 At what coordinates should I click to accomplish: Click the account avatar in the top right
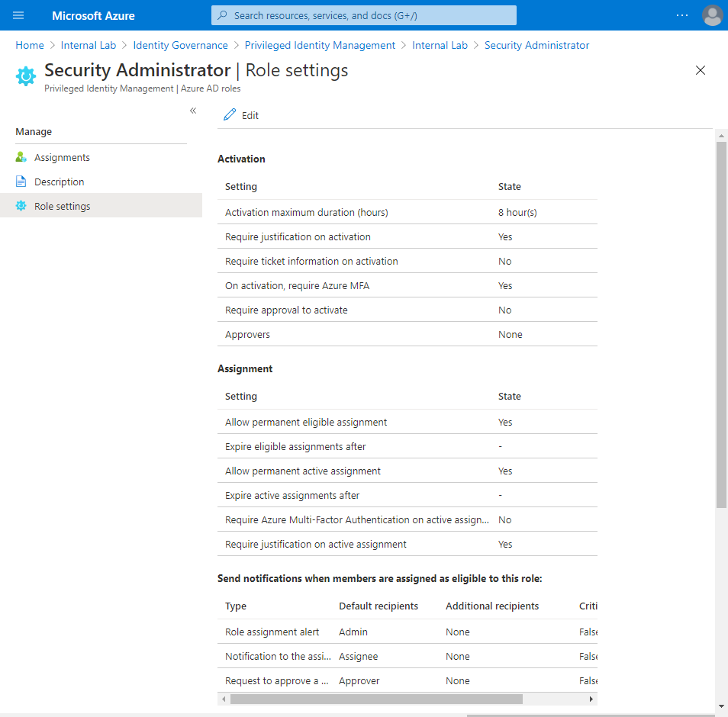click(712, 15)
